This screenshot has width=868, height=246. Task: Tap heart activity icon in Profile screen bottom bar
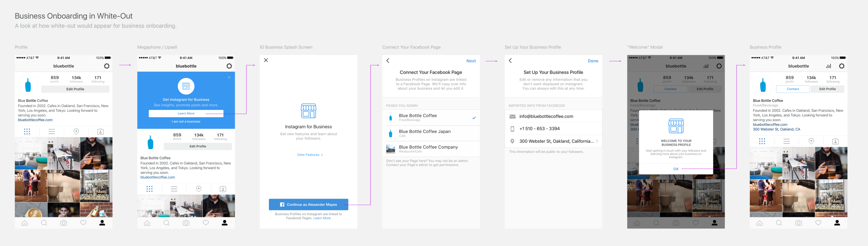click(x=83, y=223)
